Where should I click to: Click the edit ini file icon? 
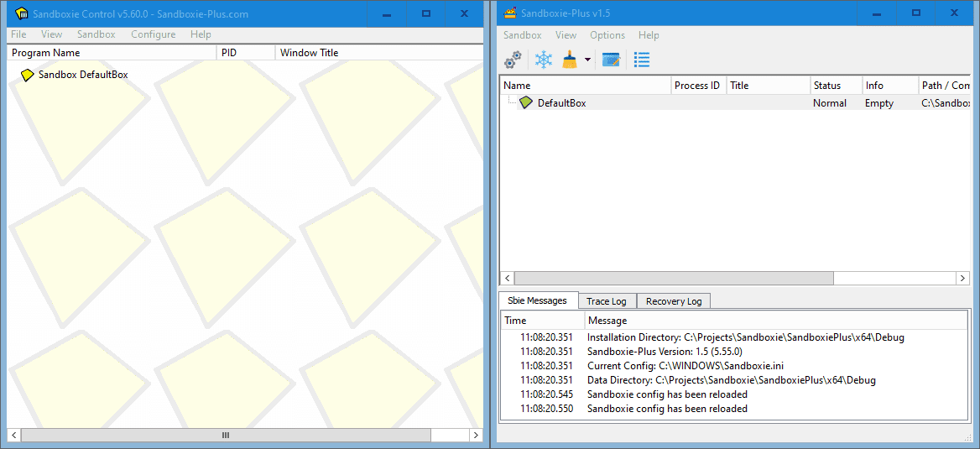coord(611,60)
